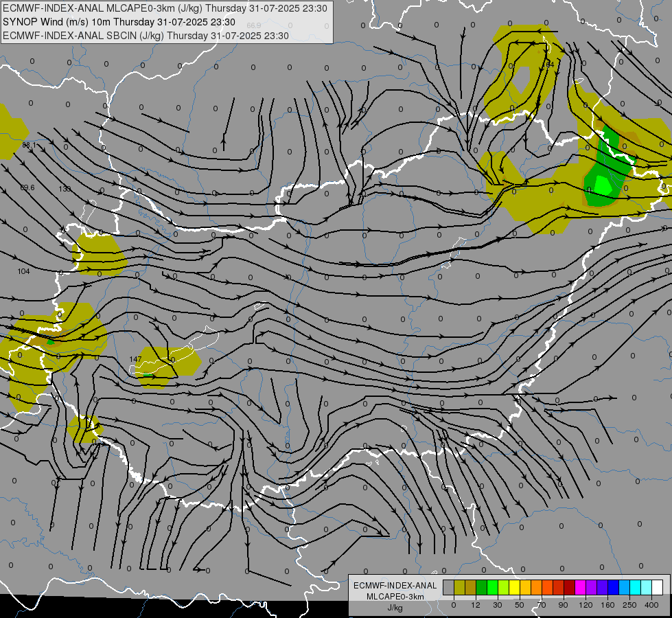Click the '164' value in the upper right
The width and height of the screenshot is (672, 618).
(x=548, y=65)
